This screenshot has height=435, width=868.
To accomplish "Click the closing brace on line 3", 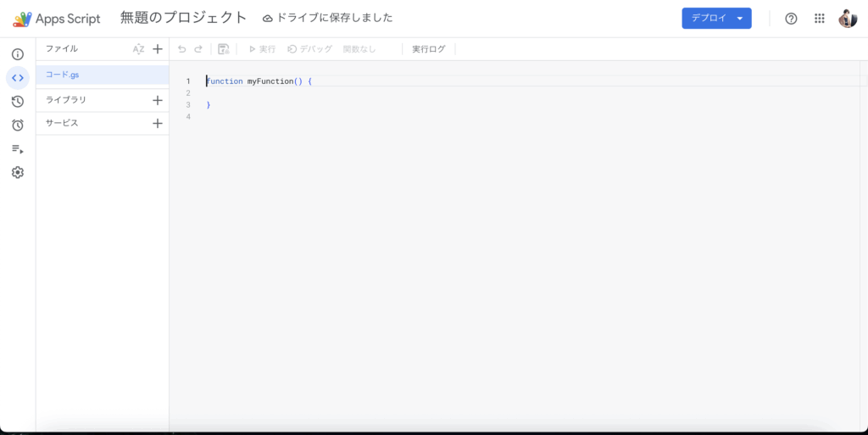I will (209, 105).
